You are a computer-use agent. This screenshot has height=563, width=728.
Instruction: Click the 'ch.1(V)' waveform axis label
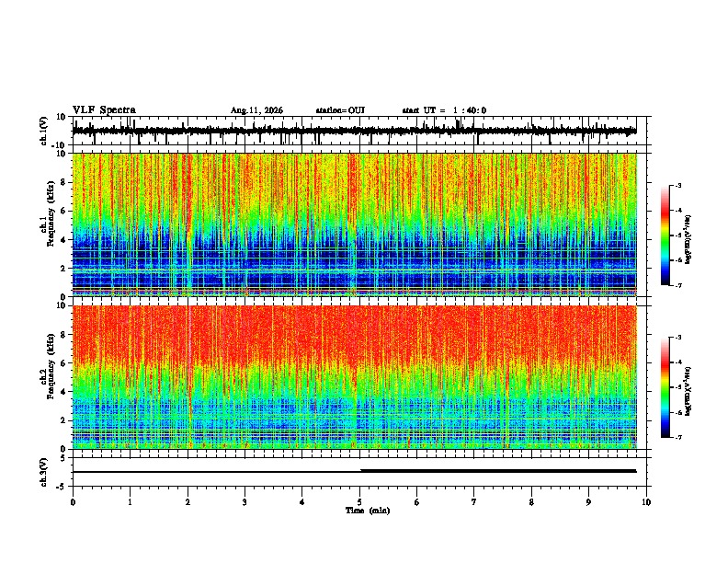tap(44, 131)
